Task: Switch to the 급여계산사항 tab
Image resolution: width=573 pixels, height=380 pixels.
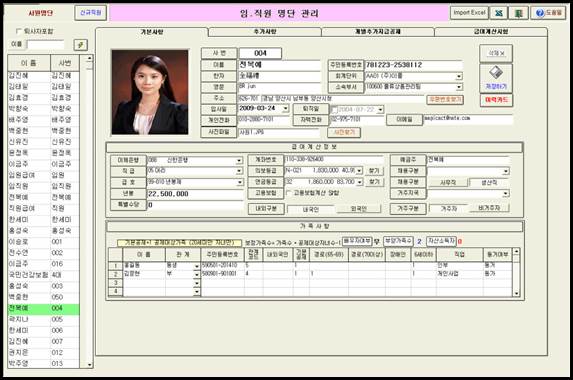Action: [x=490, y=32]
